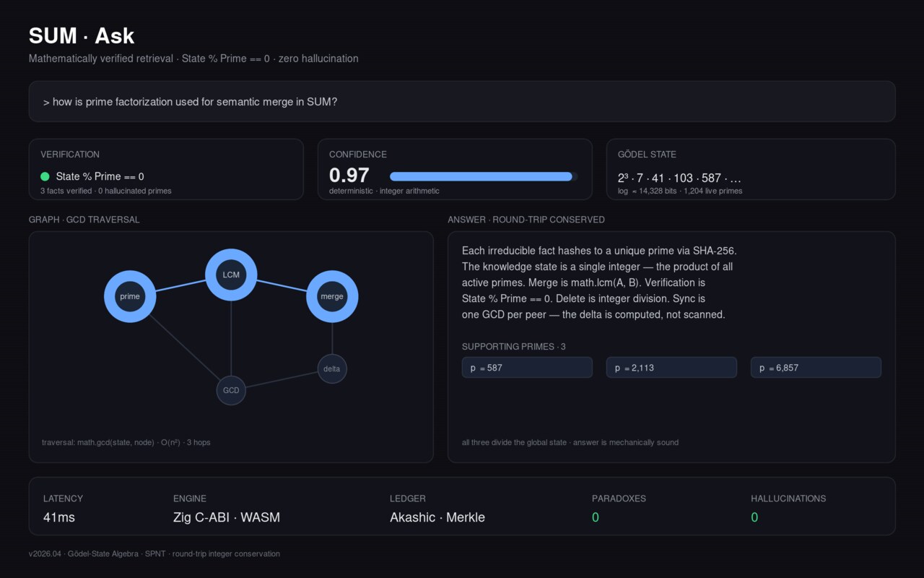
Task: Select supporting prime p = 6,857
Action: 816,368
